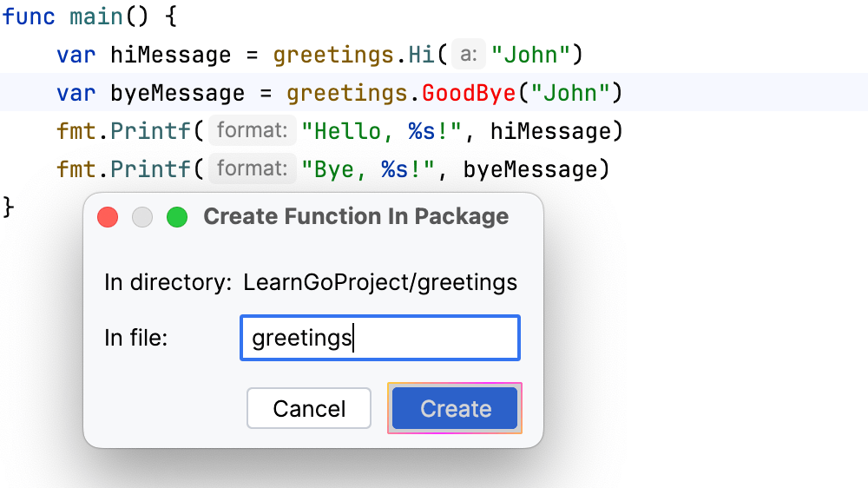Click the closing brace of main
The height and width of the screenshot is (488, 868).
coord(10,207)
